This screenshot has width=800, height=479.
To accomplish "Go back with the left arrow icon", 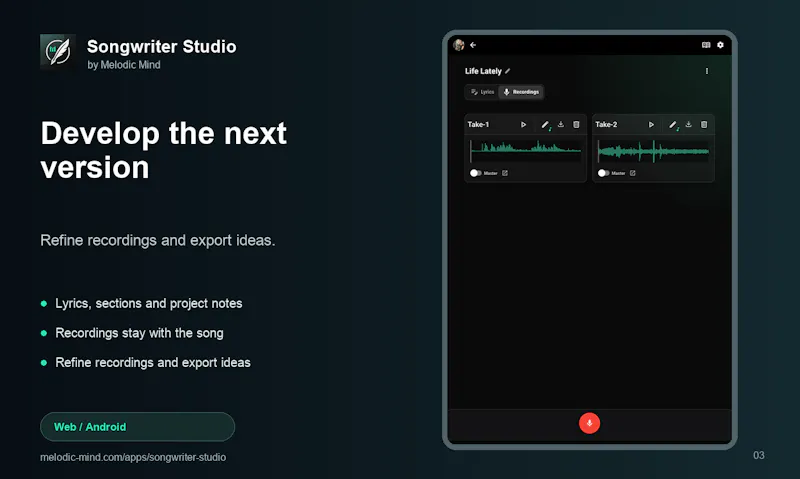I will pos(473,45).
